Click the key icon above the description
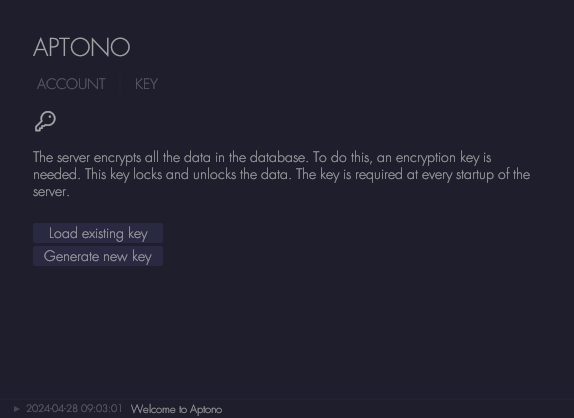The height and width of the screenshot is (418, 574). pyautogui.click(x=45, y=121)
